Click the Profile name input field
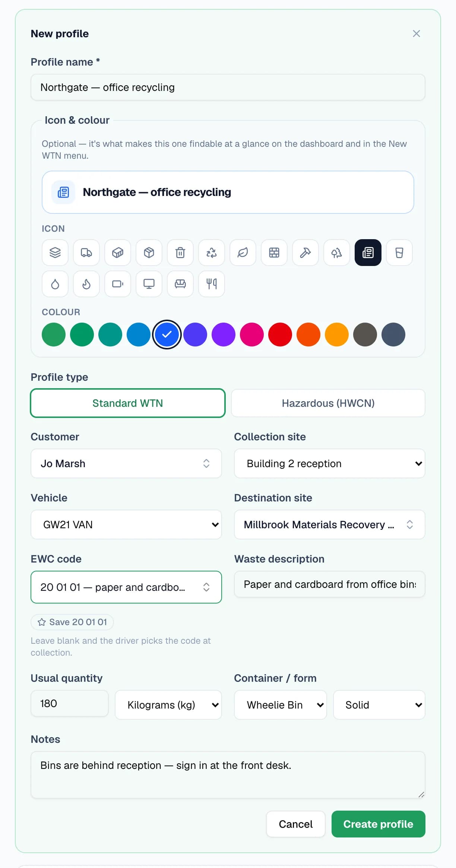This screenshot has height=868, width=456. 228,87
